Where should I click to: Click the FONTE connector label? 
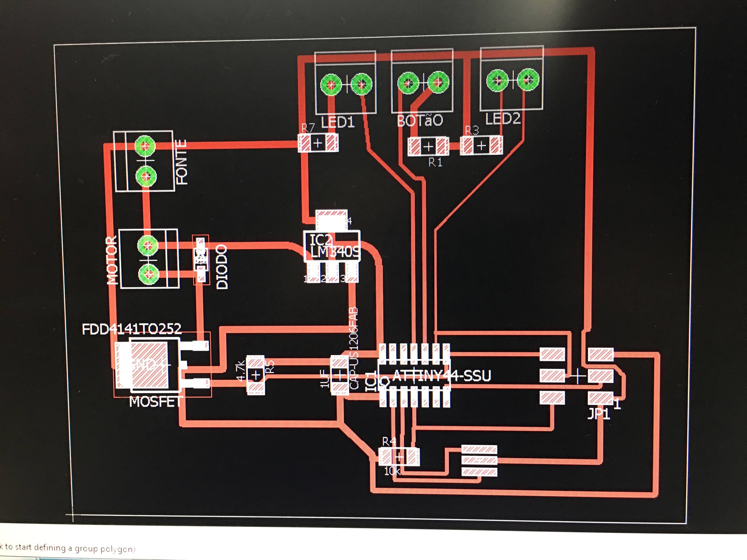pos(182,162)
